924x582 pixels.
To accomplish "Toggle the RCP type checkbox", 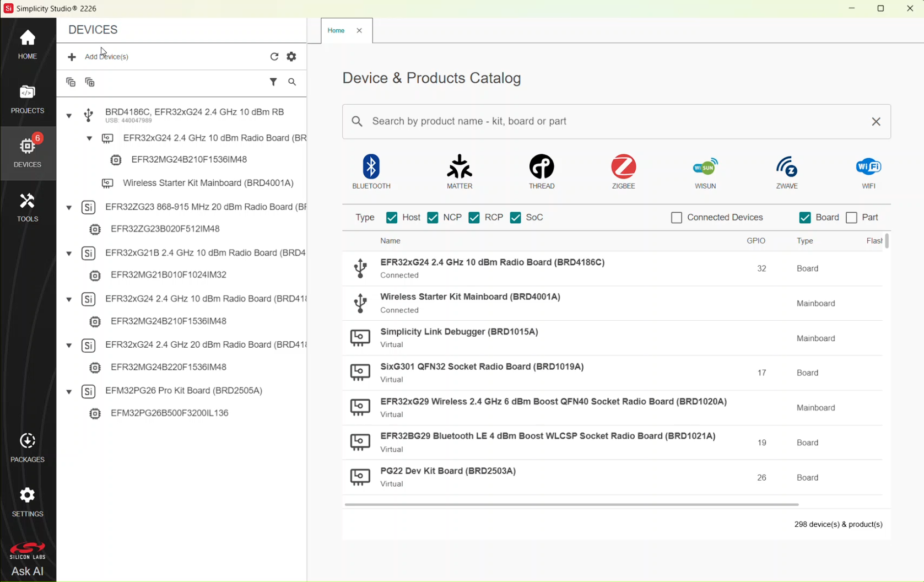I will coord(474,218).
